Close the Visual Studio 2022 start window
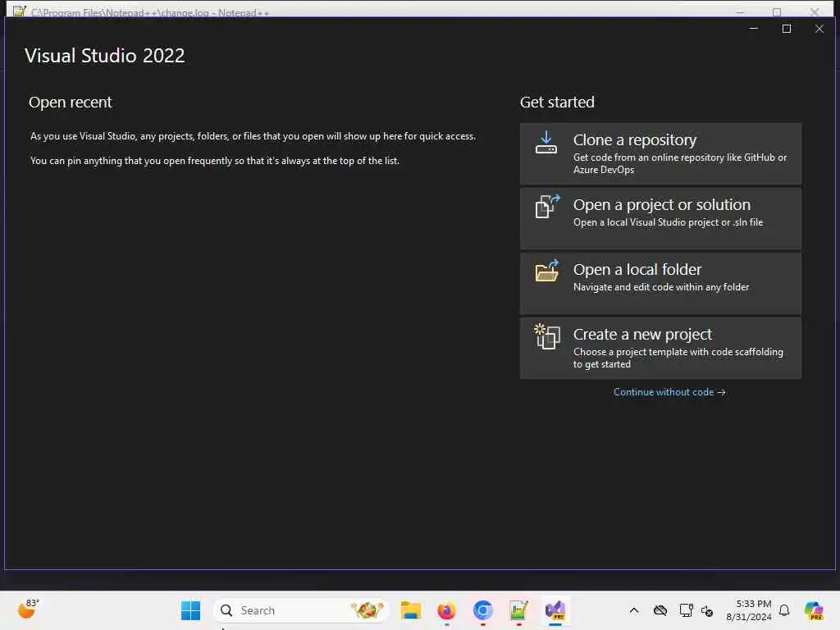Screen dimensions: 840x630 [819, 29]
